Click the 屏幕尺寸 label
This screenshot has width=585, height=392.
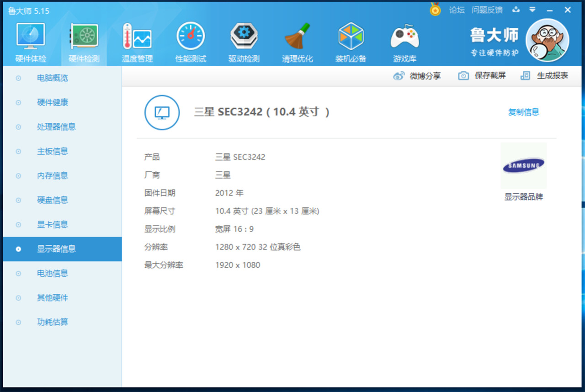(x=160, y=211)
